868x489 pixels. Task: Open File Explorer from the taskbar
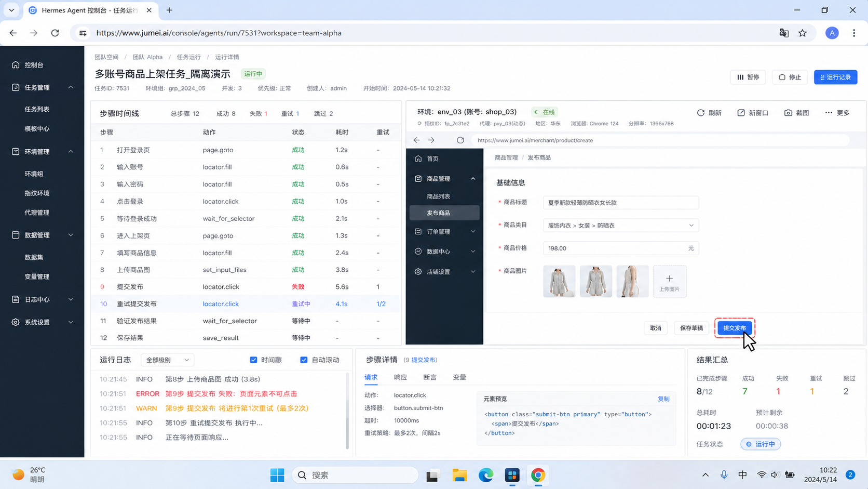click(459, 475)
